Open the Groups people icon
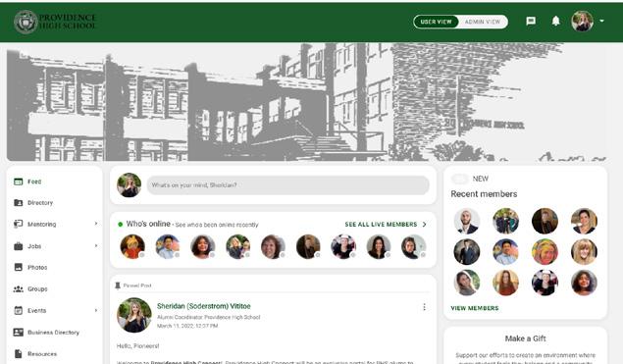The image size is (623, 364). pos(19,288)
